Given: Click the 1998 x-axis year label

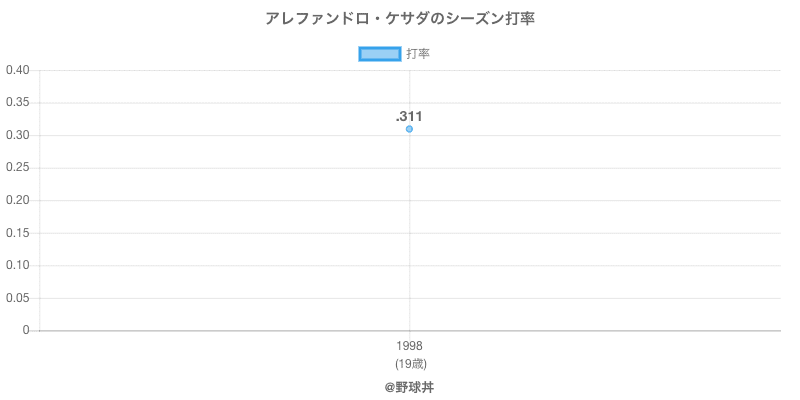Looking at the screenshot, I should point(409,346).
